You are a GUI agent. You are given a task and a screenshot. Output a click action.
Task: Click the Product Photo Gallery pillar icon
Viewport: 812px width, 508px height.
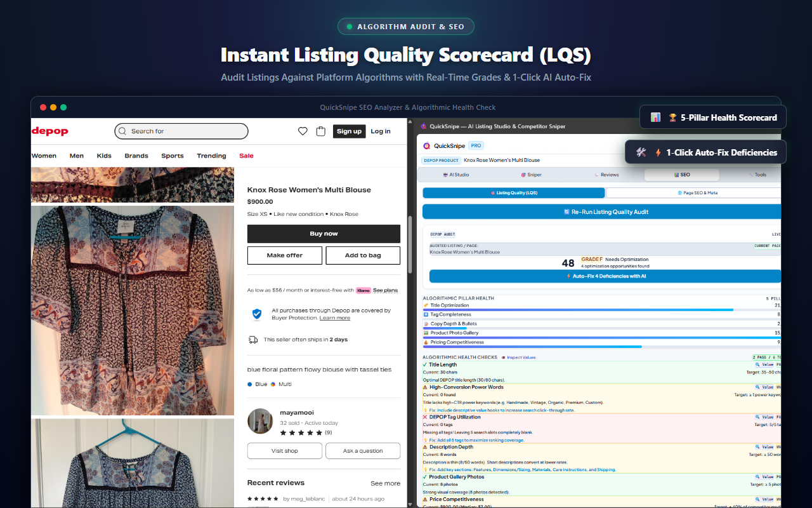[x=426, y=333]
